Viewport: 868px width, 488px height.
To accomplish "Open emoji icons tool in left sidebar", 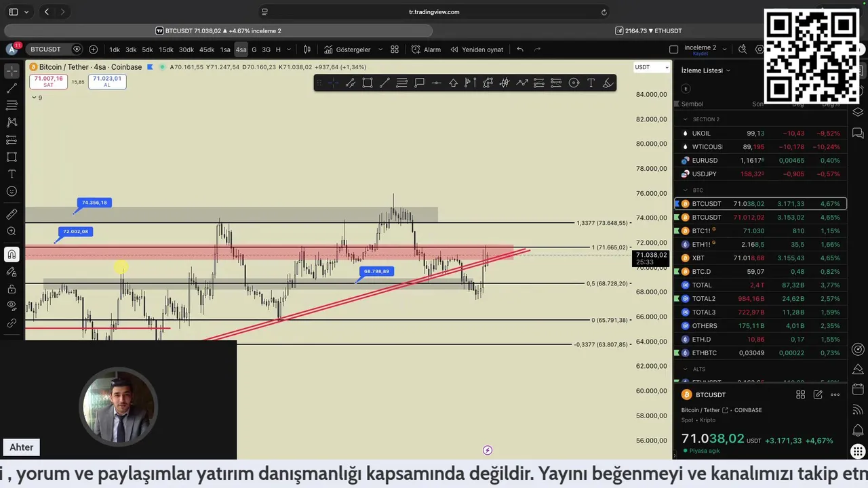I will (x=12, y=191).
